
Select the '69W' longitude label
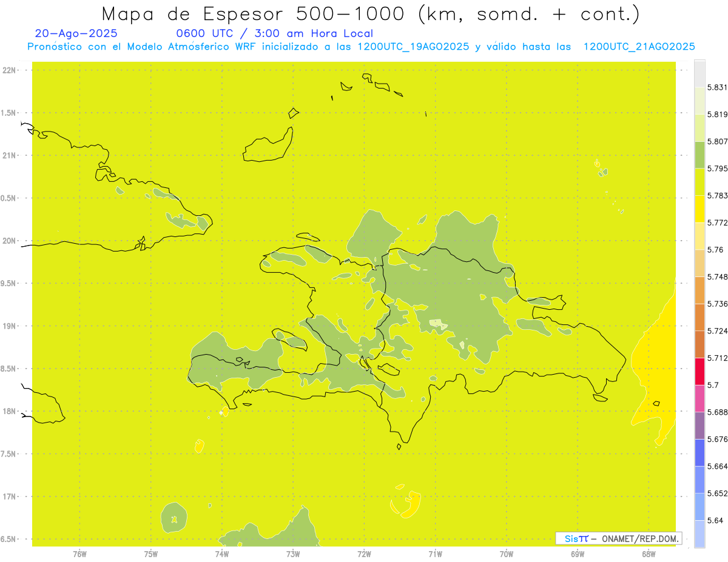[578, 554]
